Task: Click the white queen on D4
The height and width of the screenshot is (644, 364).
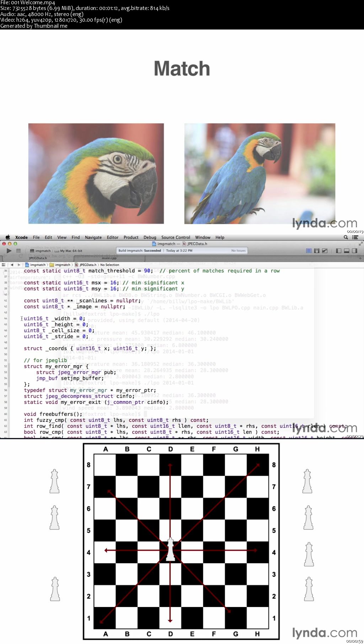Action: [x=171, y=549]
